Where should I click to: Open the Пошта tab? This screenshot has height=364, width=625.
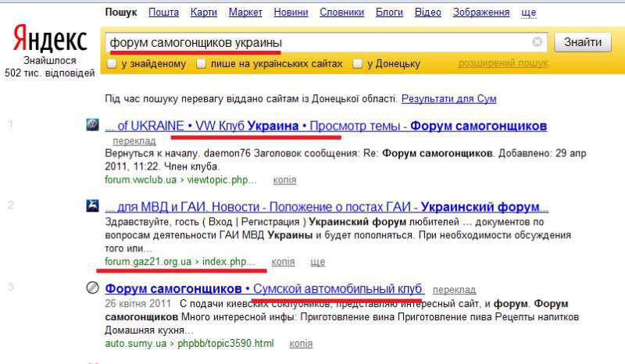[x=163, y=12]
